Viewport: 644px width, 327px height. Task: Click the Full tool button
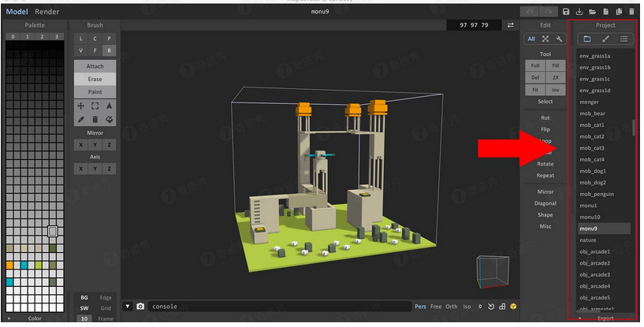tap(535, 65)
